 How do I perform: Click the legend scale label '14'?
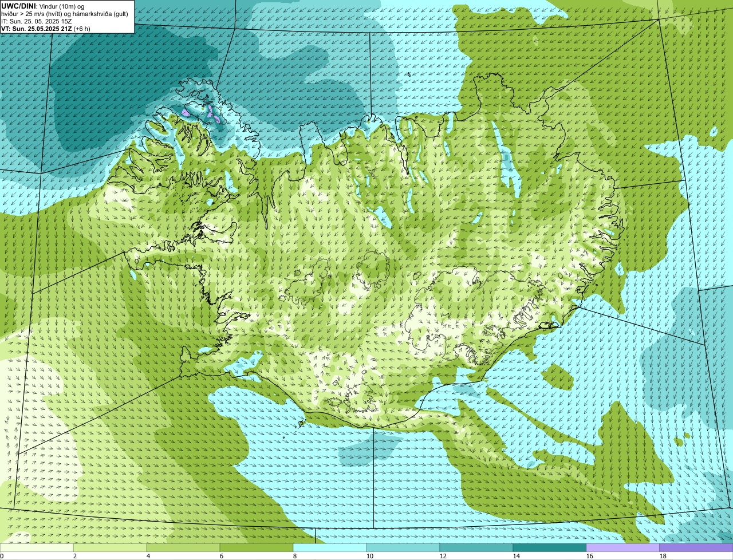point(516,556)
